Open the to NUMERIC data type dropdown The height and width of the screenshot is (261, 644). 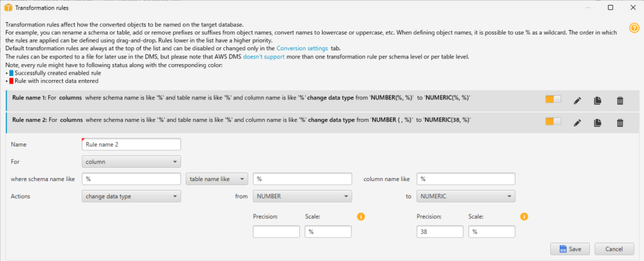[465, 196]
